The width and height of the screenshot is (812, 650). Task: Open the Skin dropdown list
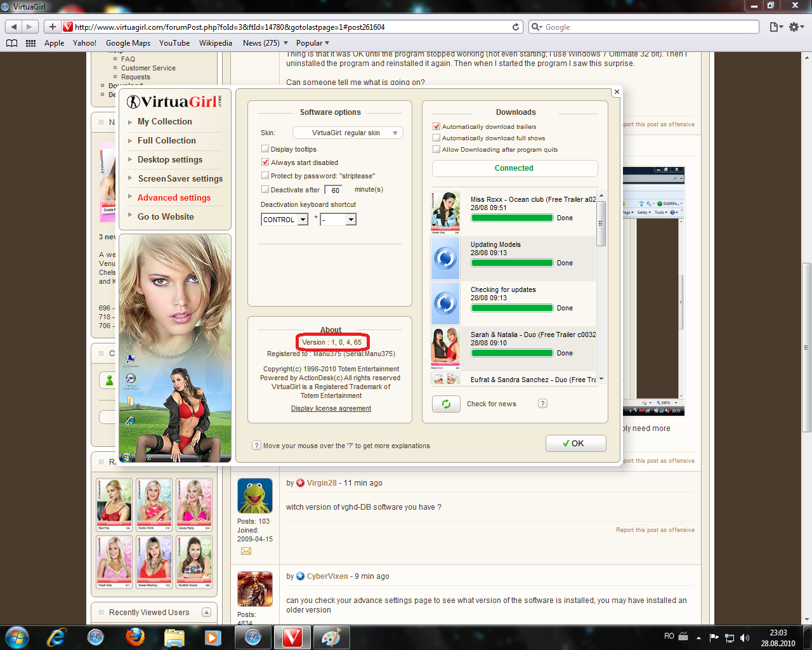click(x=348, y=133)
